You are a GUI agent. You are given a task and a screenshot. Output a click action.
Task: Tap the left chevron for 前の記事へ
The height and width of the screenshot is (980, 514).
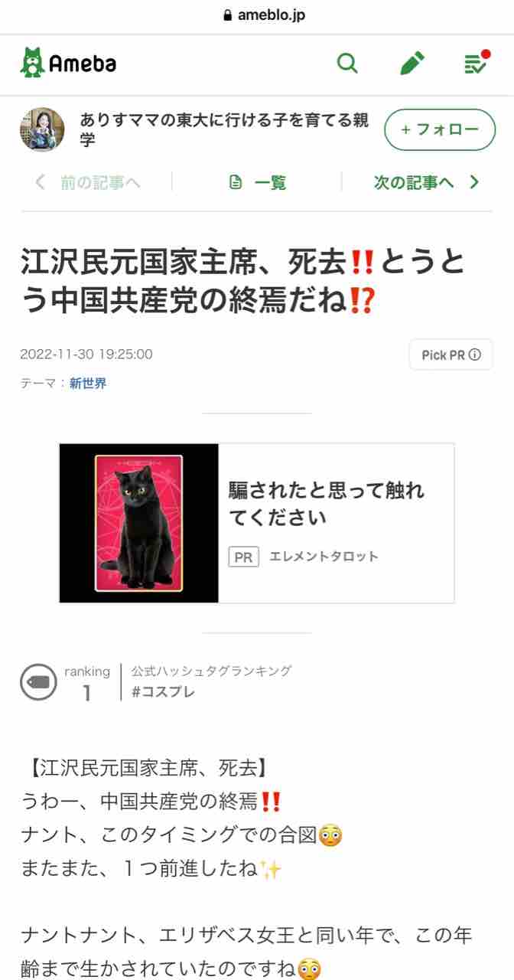[40, 182]
